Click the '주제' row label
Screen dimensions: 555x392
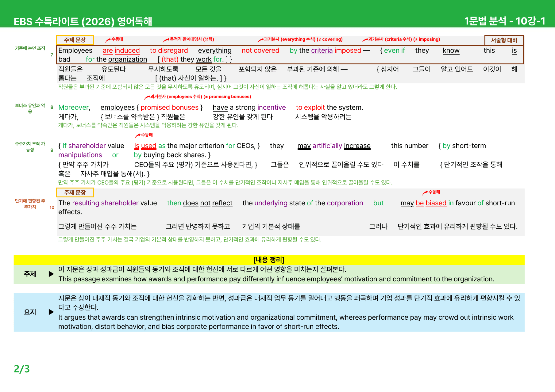(x=30, y=274)
